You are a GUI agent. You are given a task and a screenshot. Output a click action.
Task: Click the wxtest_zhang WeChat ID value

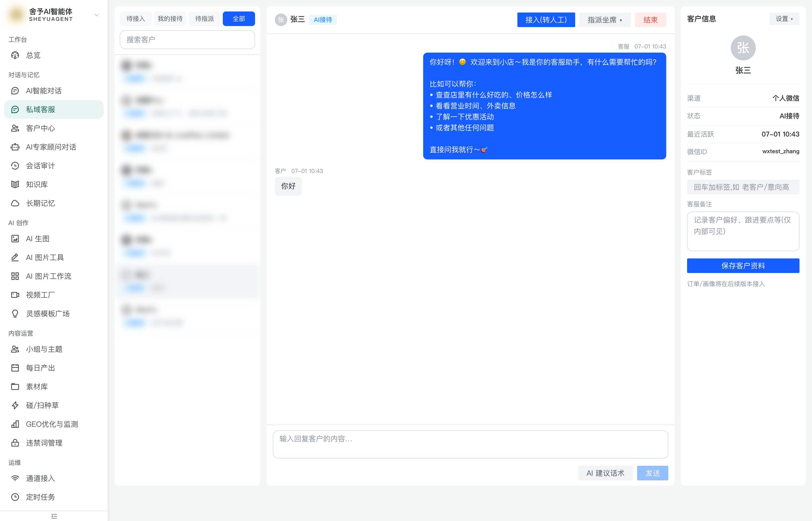pos(781,151)
